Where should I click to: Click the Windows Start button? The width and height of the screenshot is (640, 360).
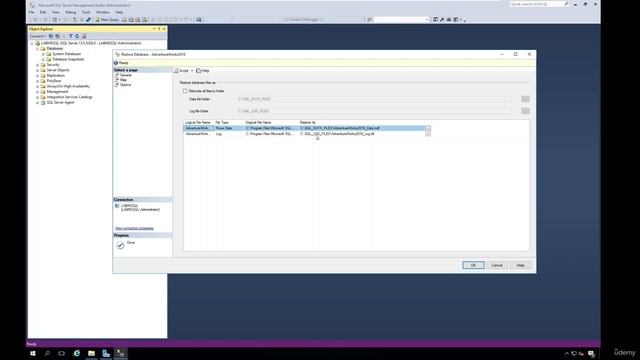coord(33,353)
